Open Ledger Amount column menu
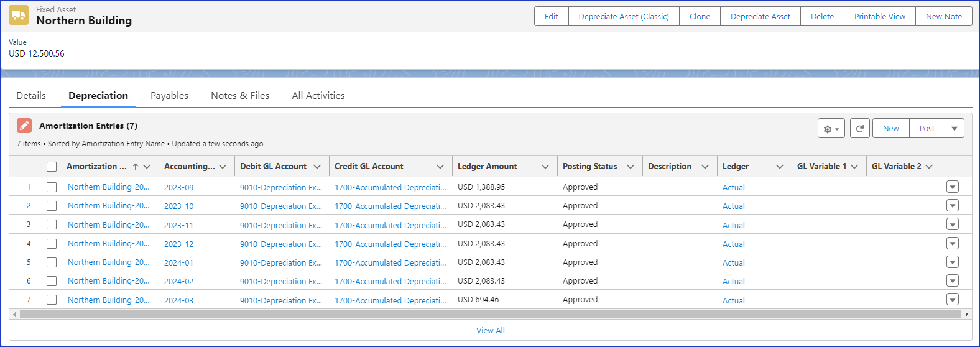The height and width of the screenshot is (347, 980). (x=545, y=167)
